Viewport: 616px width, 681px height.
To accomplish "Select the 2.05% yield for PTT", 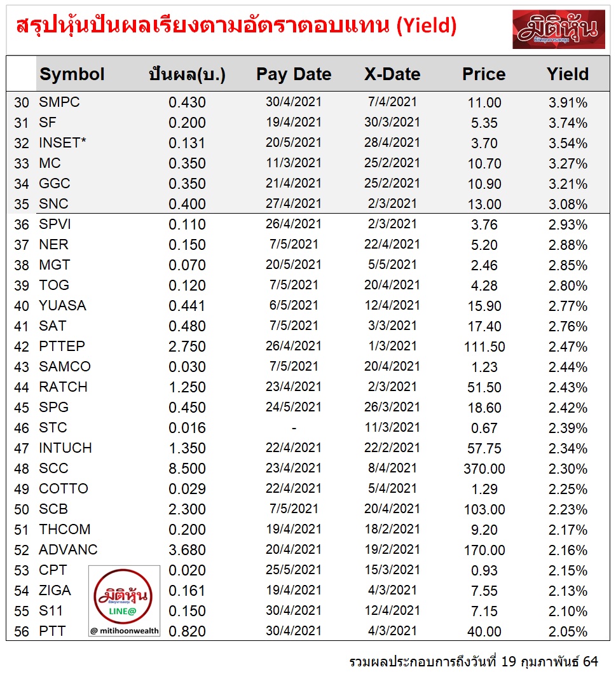I will (x=568, y=631).
